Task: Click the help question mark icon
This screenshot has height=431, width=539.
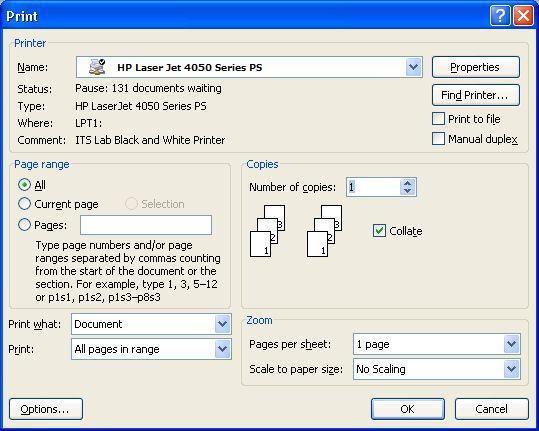Action: tap(500, 15)
